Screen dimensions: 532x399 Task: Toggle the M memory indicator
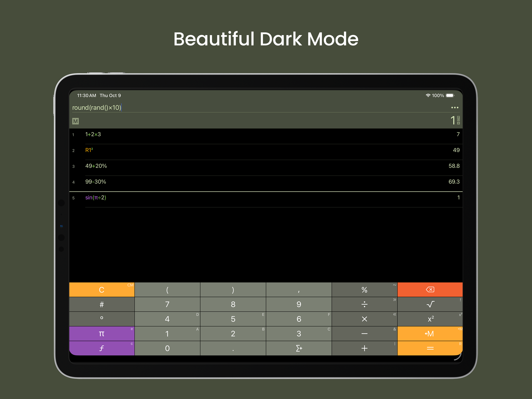pos(76,121)
